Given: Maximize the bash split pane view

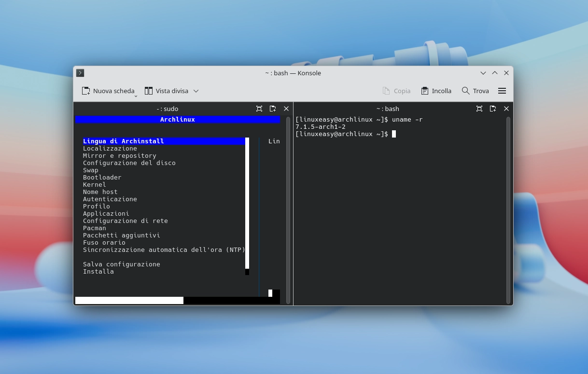Looking at the screenshot, I should tap(479, 109).
